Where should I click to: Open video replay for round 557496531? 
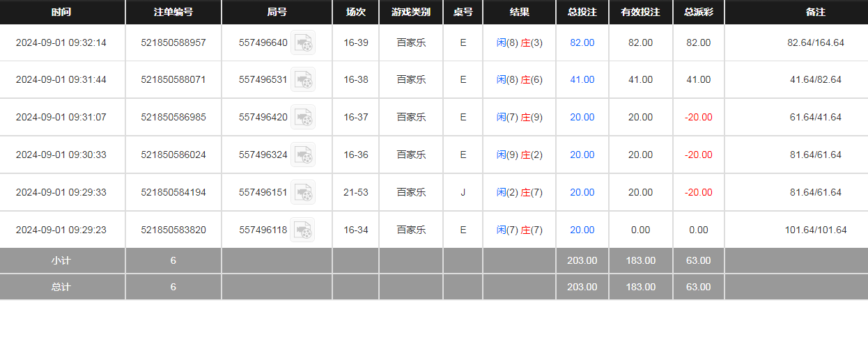[303, 80]
